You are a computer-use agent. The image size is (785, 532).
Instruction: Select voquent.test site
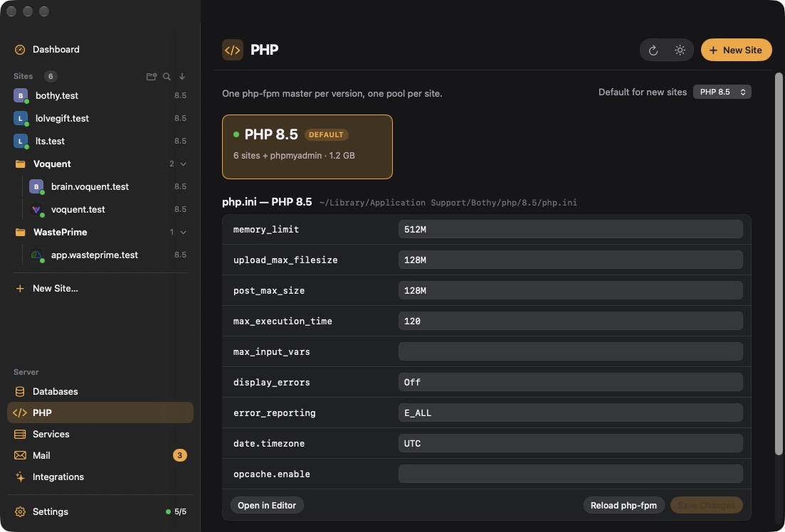coord(107,209)
